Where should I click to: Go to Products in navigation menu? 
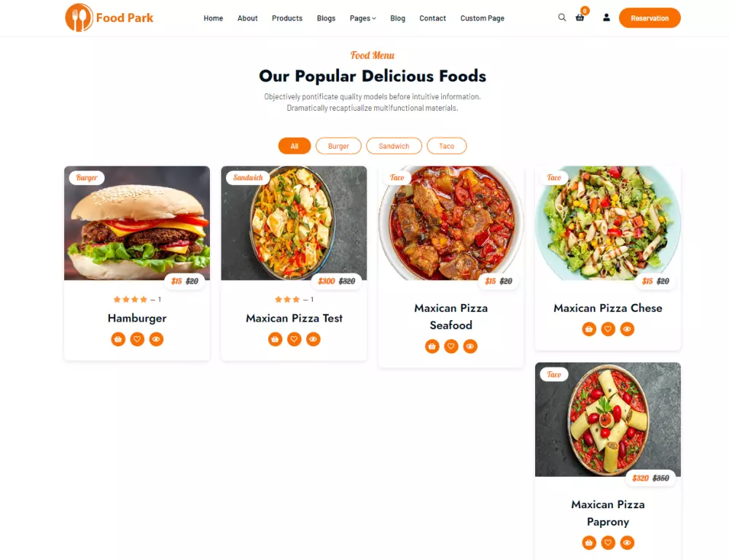286,18
